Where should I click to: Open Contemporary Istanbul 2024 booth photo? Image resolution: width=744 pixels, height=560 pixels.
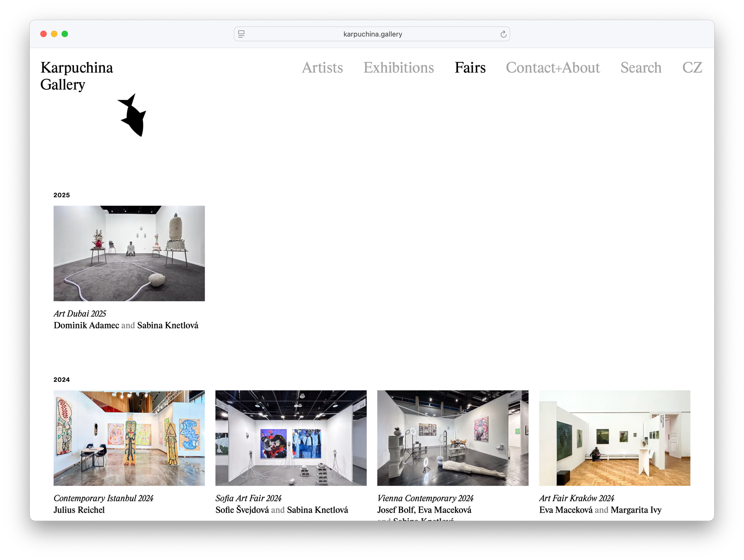click(129, 438)
